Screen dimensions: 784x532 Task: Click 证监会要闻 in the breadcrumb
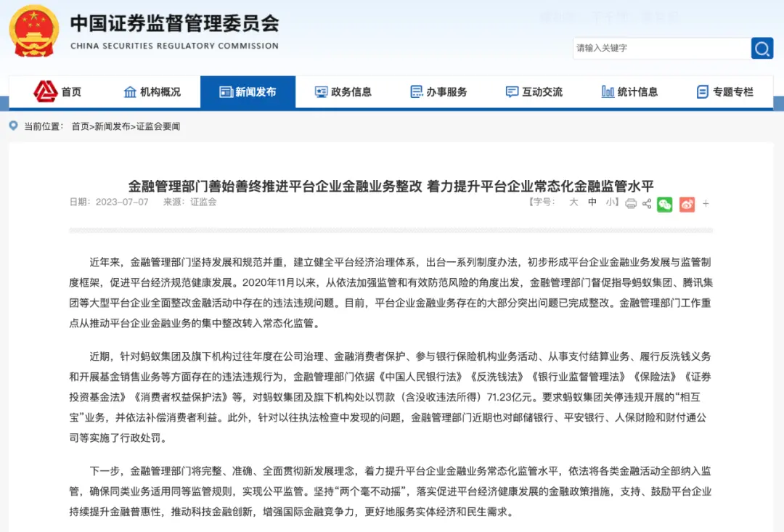[x=158, y=126]
